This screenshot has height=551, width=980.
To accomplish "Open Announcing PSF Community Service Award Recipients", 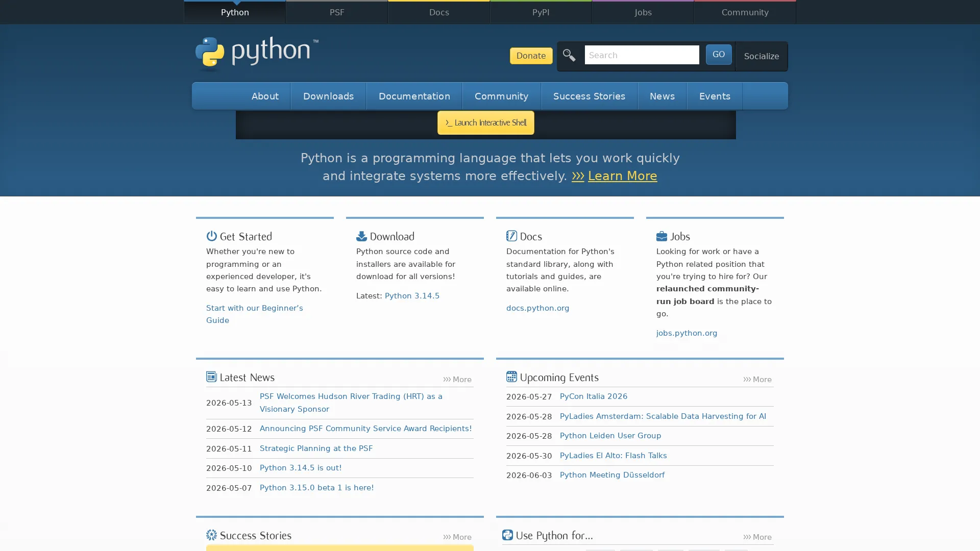I will 365,429.
